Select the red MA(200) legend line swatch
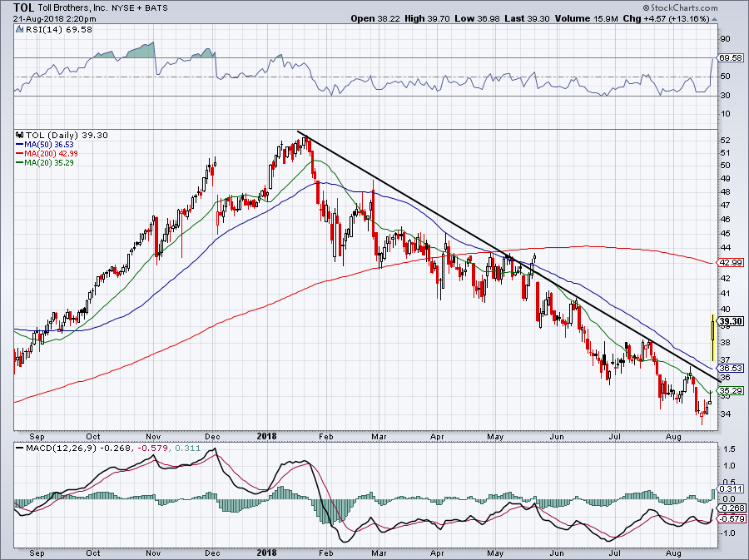 20,153
